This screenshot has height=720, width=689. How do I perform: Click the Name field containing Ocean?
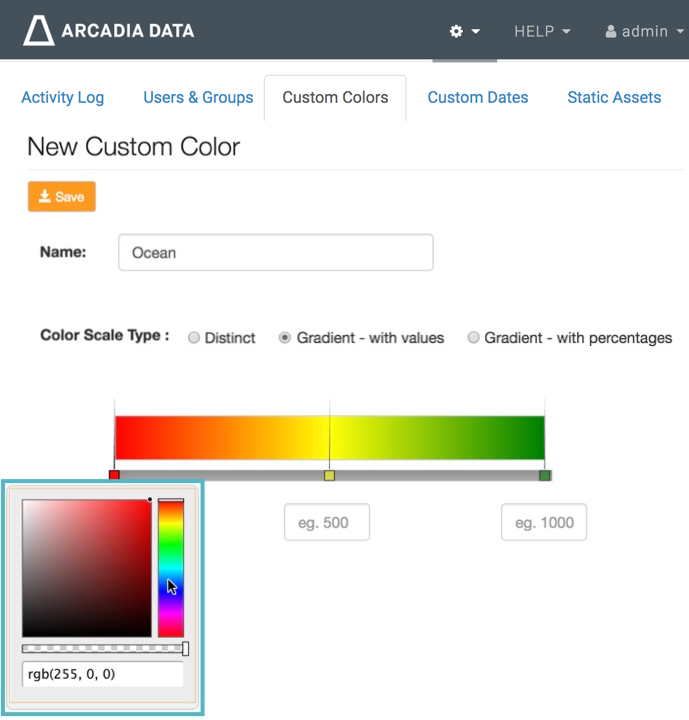tap(275, 253)
